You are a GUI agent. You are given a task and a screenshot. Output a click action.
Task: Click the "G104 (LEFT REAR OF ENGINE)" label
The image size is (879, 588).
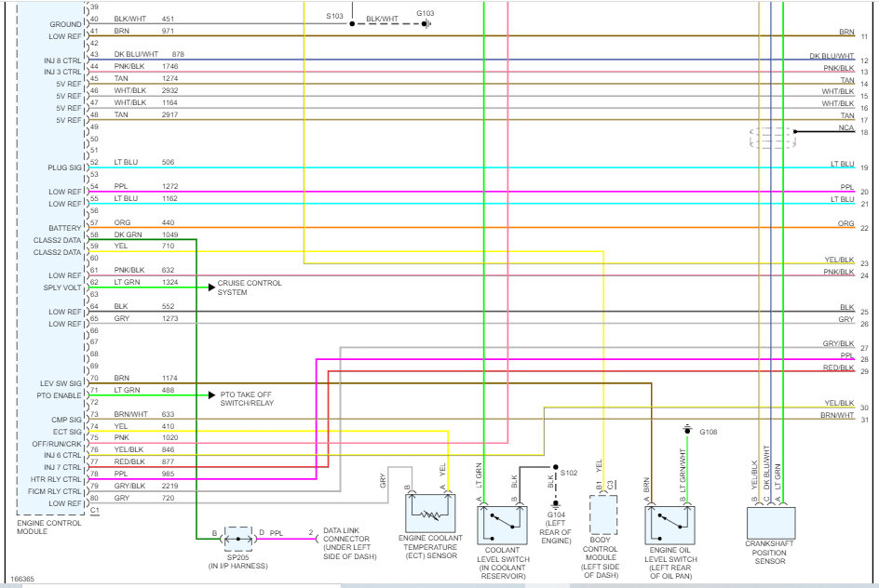coord(556,528)
